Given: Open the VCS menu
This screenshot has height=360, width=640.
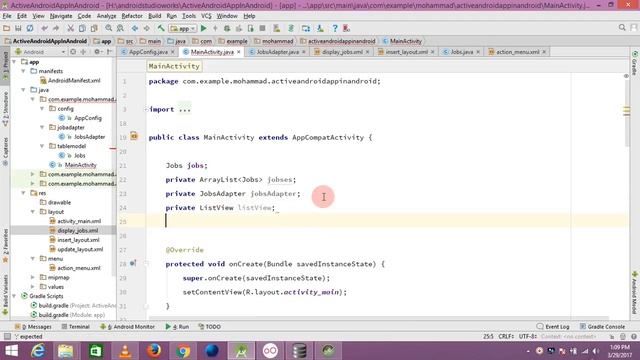Looking at the screenshot, I should click(x=206, y=16).
